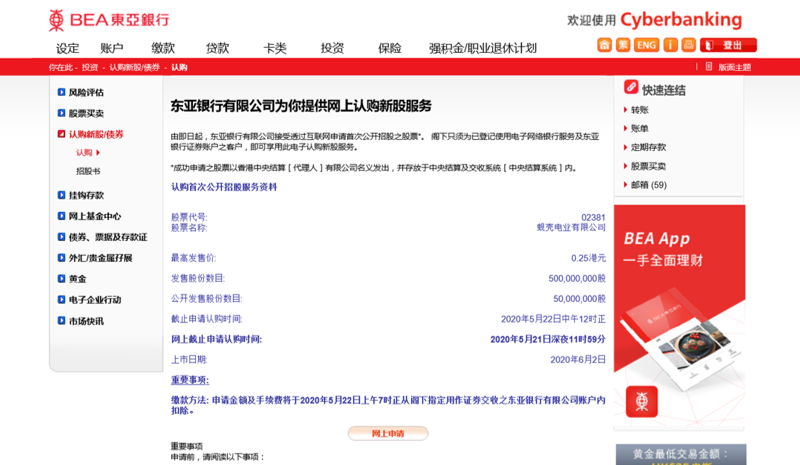Collapse 认购新股/债券 in the sidebar

(x=90, y=134)
